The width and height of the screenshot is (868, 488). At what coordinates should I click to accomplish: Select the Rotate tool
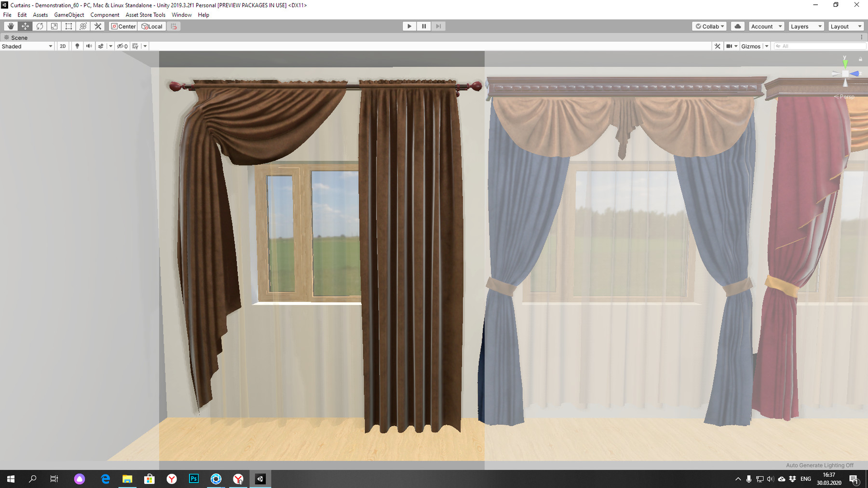[39, 26]
